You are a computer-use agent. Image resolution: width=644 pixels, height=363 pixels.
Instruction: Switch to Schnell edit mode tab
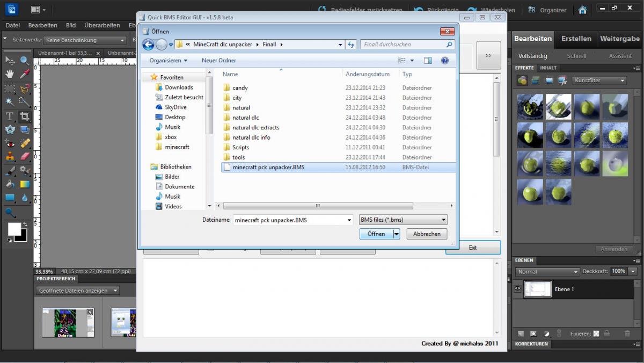(x=577, y=56)
